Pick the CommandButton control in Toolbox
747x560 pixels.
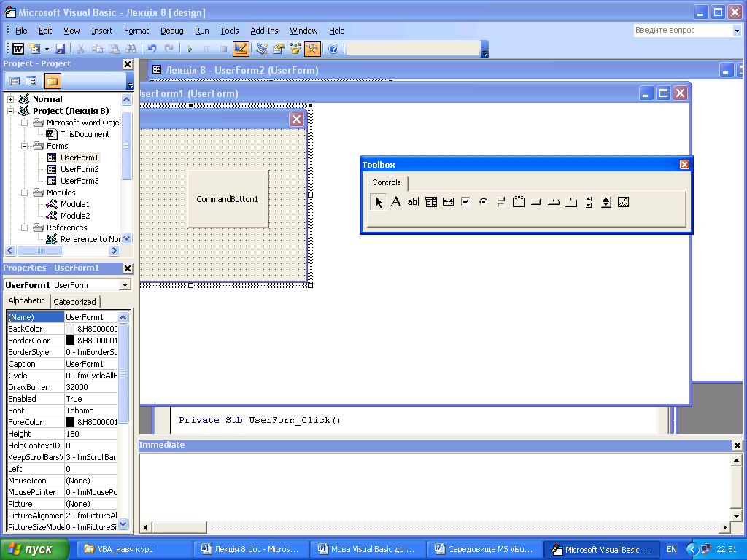(536, 202)
